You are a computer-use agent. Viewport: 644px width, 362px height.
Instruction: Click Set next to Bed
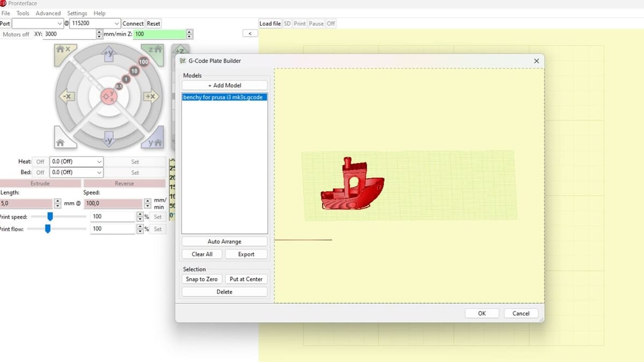tap(135, 172)
